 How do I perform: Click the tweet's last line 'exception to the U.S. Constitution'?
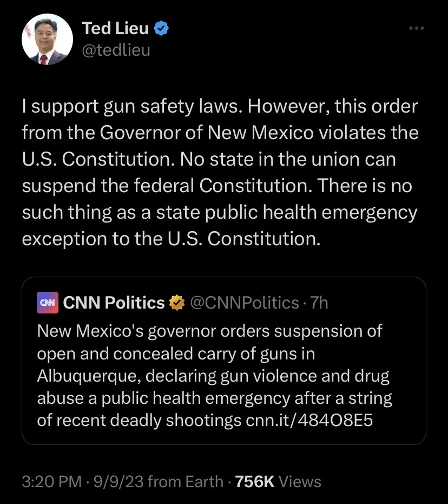[x=171, y=239]
